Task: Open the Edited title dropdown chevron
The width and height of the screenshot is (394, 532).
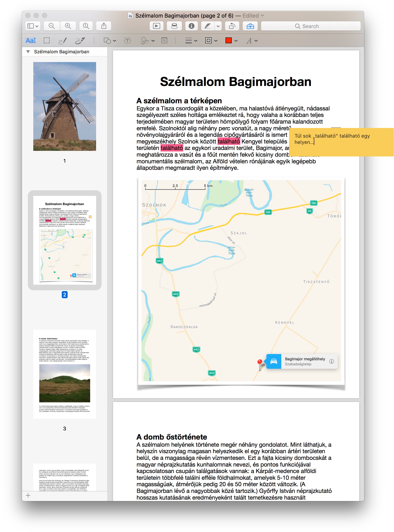Action: (x=262, y=15)
